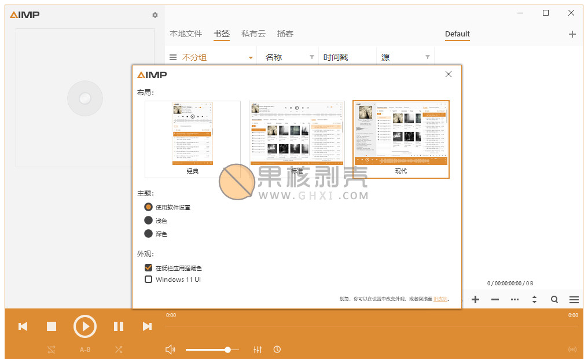Open the playlist hamburger menu
The height and width of the screenshot is (364, 588).
click(x=574, y=300)
